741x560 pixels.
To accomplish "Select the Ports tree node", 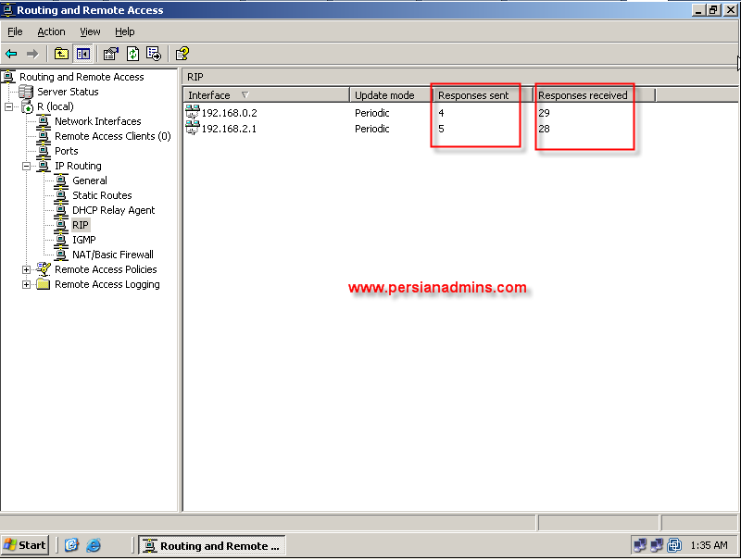I will [x=66, y=151].
